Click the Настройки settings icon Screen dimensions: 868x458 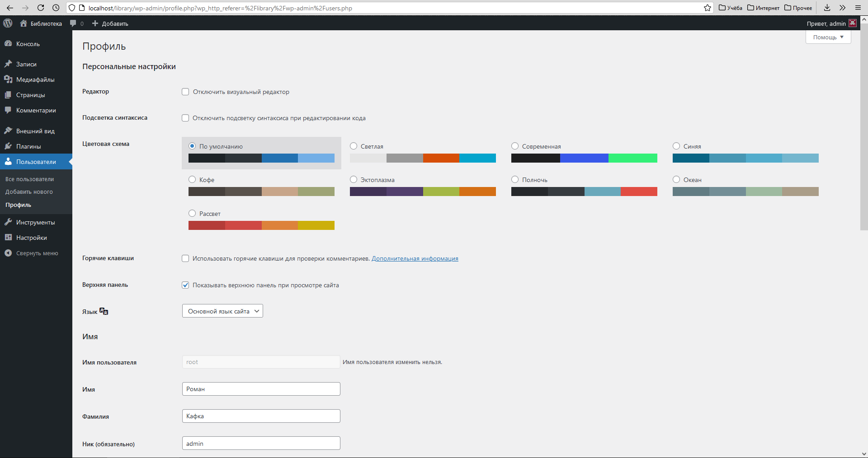tap(8, 238)
